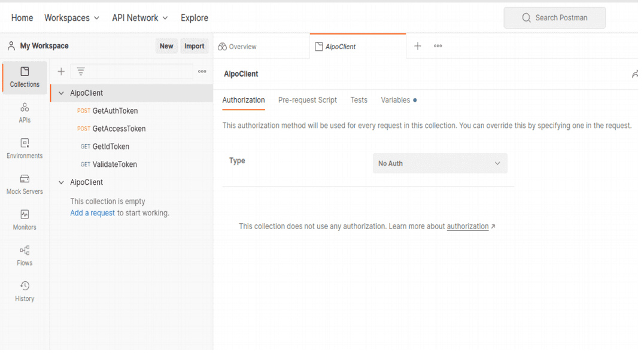Viewport: 644px width, 353px height.
Task: Open the Flows sidebar icon
Action: (25, 256)
